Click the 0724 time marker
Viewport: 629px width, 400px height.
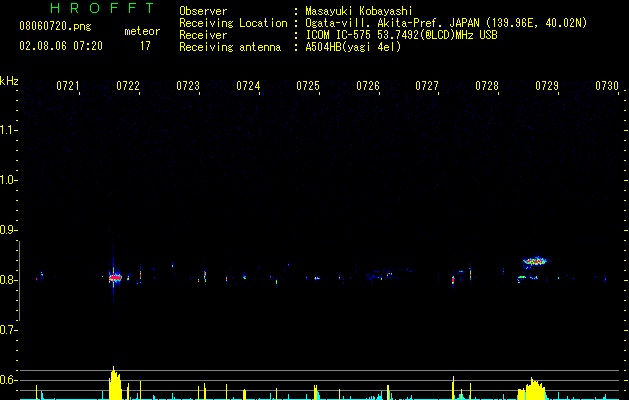tap(248, 86)
